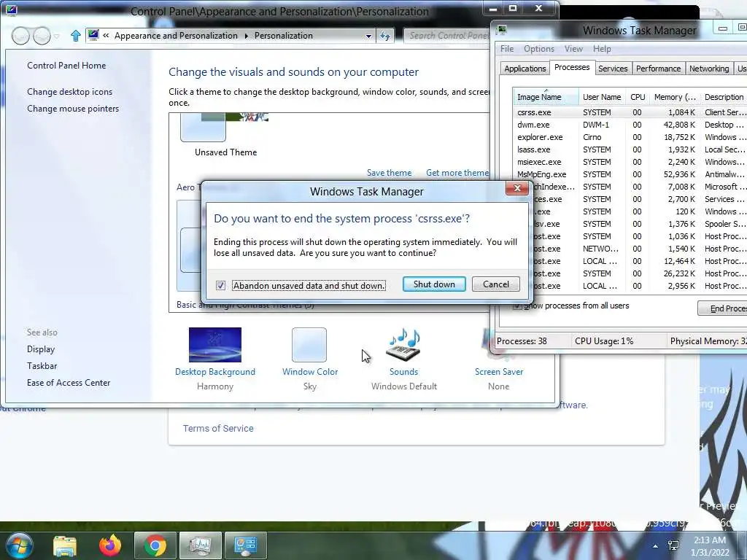Select the MsMpEng.exe process row

(x=630, y=174)
